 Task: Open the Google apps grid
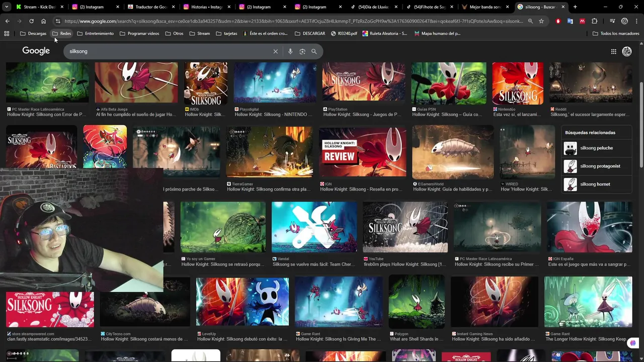tap(614, 51)
